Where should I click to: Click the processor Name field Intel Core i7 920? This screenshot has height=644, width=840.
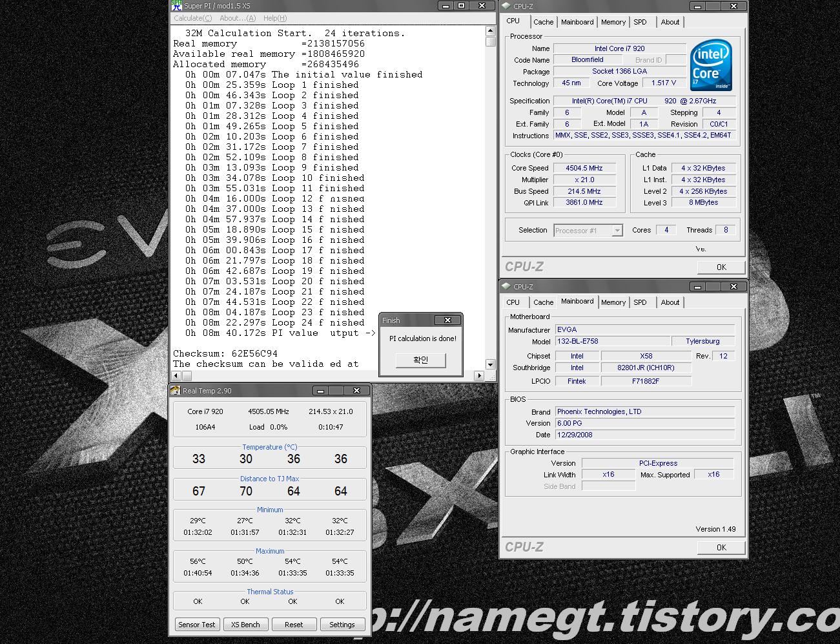pos(620,48)
